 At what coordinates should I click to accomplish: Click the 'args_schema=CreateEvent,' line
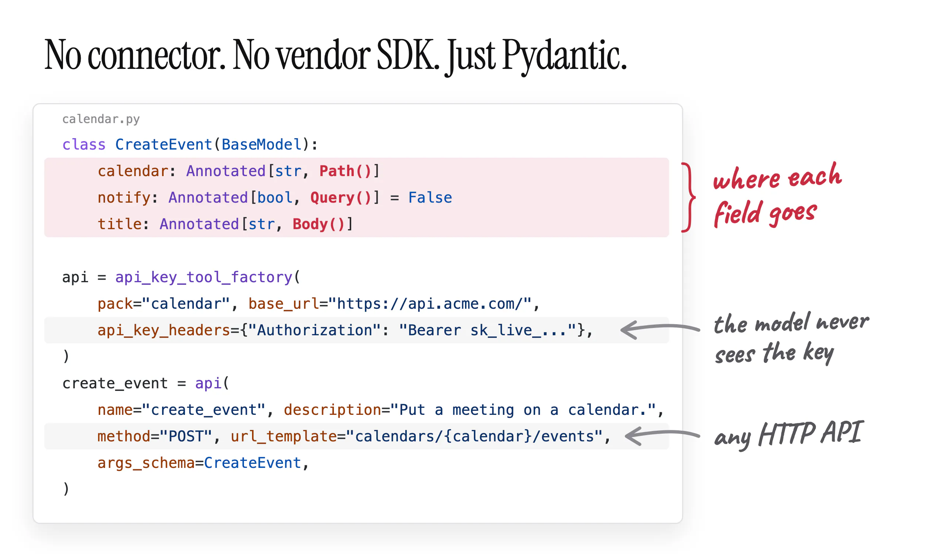[x=203, y=463]
